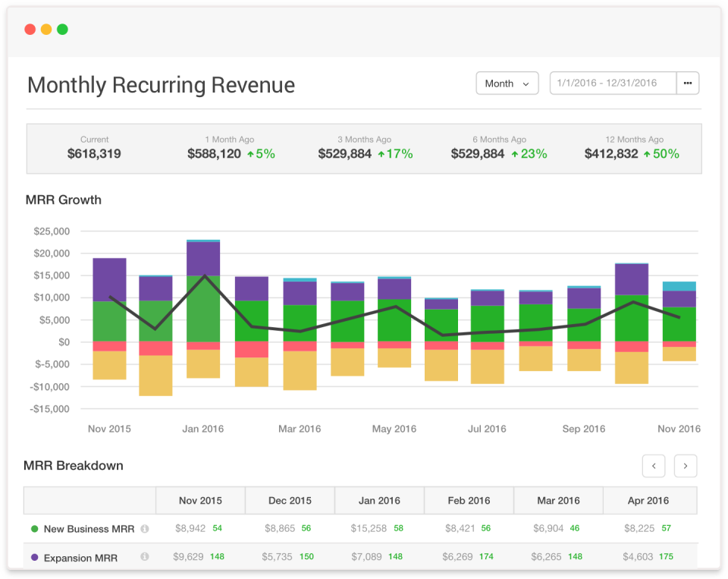728x579 pixels.
Task: Click the green New Business MRR legend dot
Action: point(34,529)
